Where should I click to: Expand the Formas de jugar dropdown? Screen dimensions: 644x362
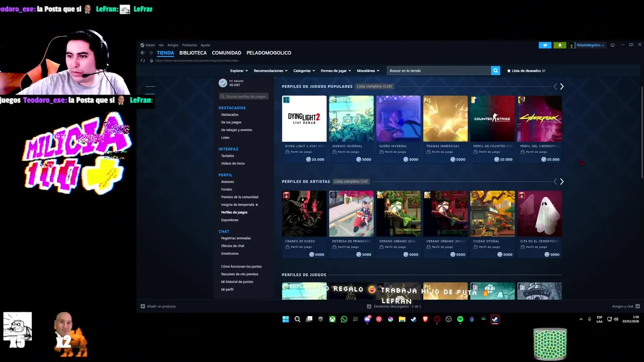pos(336,71)
